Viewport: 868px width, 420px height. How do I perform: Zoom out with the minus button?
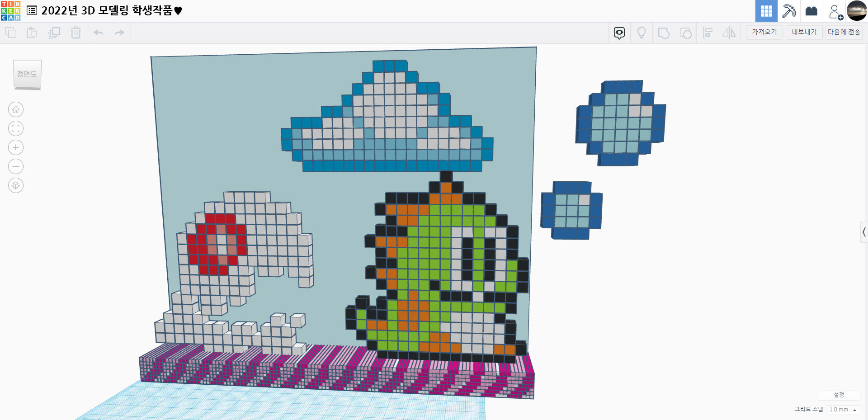pyautogui.click(x=16, y=166)
